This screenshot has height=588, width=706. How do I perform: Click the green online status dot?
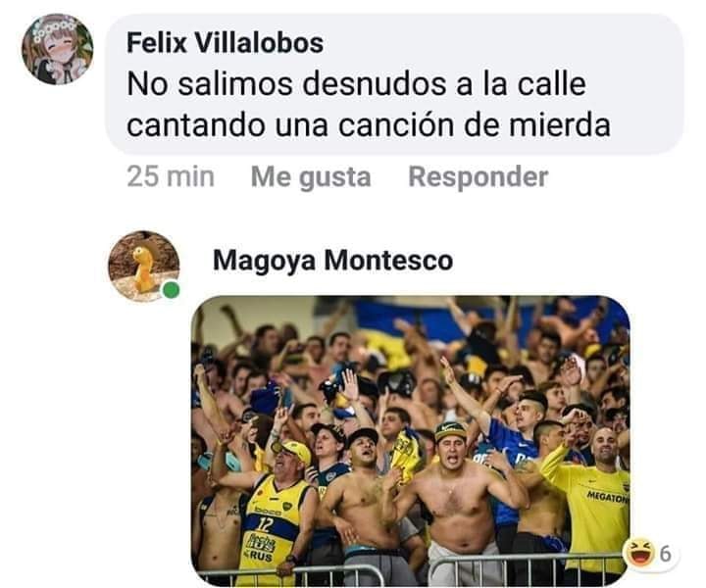(171, 290)
